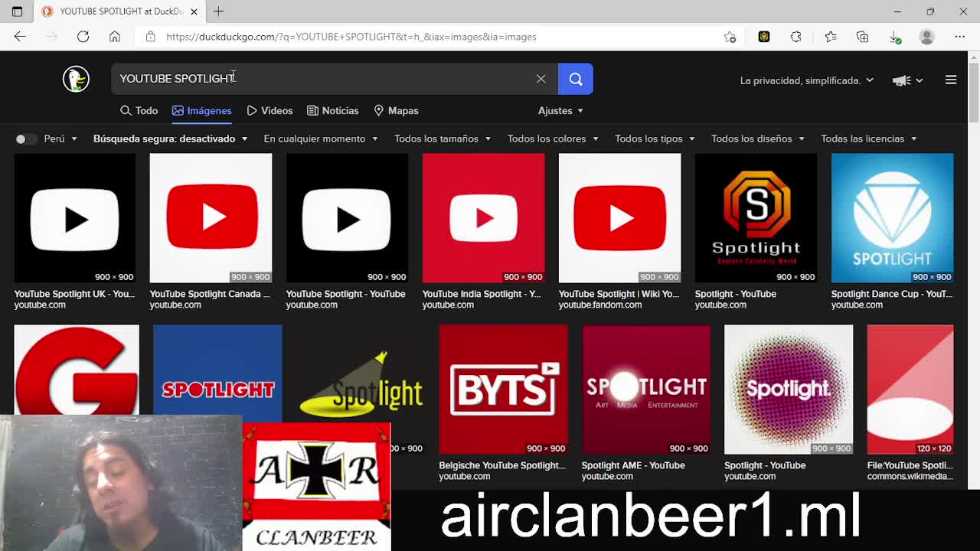Image resolution: width=980 pixels, height=551 pixels.
Task: Click the browser back arrow
Action: (x=20, y=37)
